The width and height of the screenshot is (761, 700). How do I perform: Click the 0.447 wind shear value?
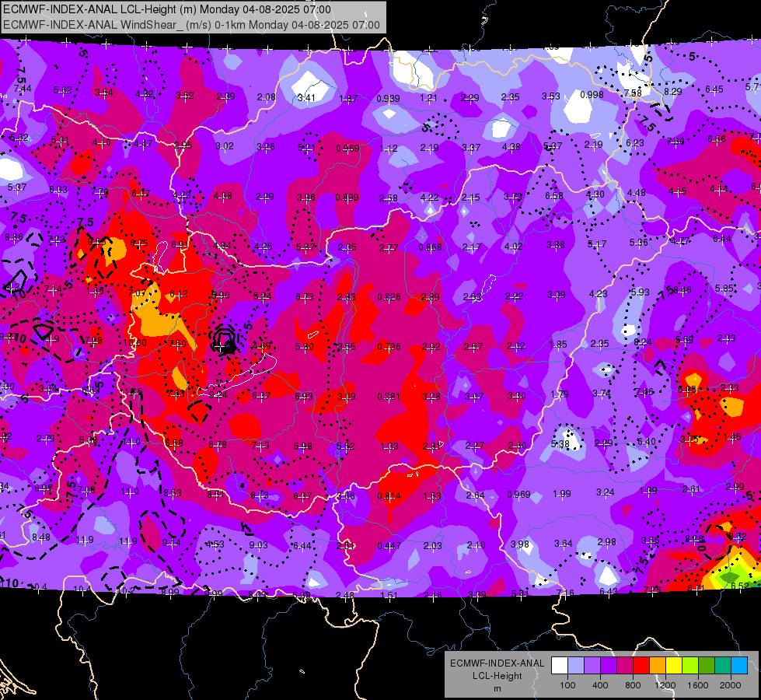coord(389,546)
